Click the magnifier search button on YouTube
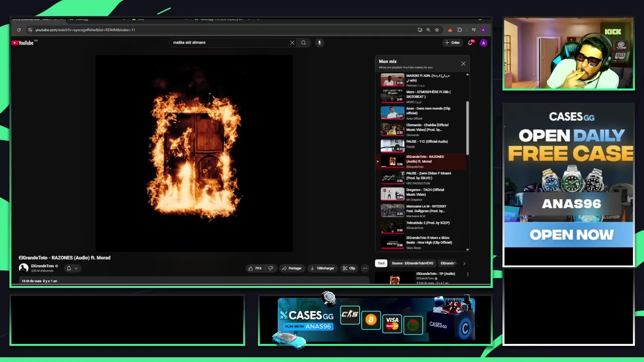The width and height of the screenshot is (644, 362). 303,43
